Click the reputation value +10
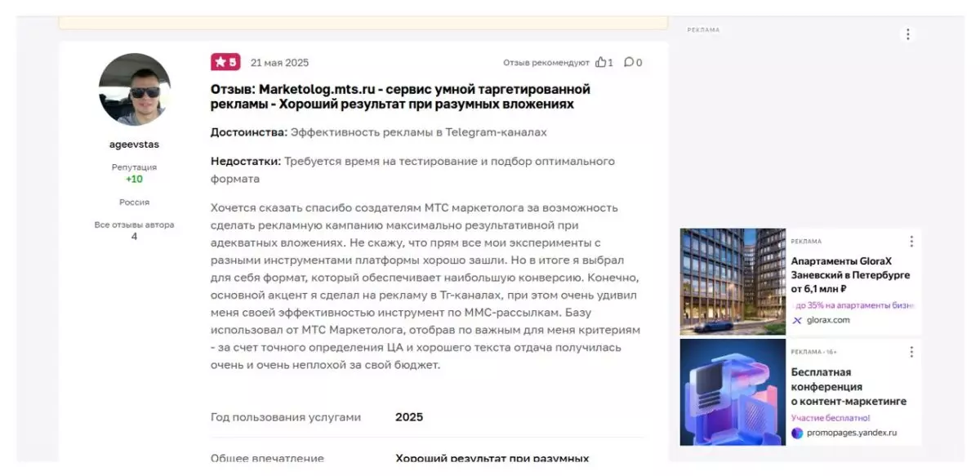The image size is (980, 476). click(134, 179)
